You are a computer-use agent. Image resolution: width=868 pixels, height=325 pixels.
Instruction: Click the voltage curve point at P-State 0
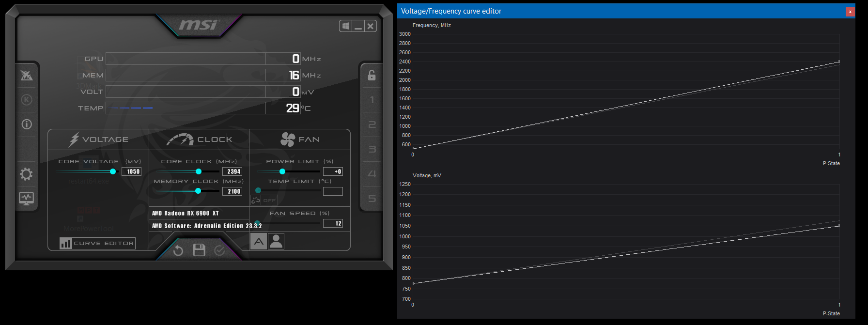pos(413,283)
